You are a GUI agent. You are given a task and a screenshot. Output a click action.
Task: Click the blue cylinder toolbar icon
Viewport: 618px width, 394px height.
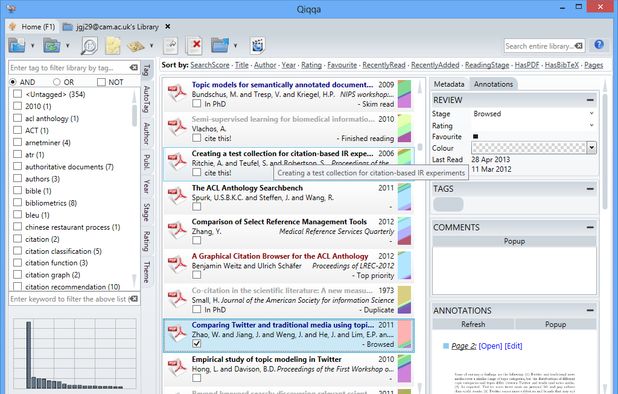(x=257, y=46)
